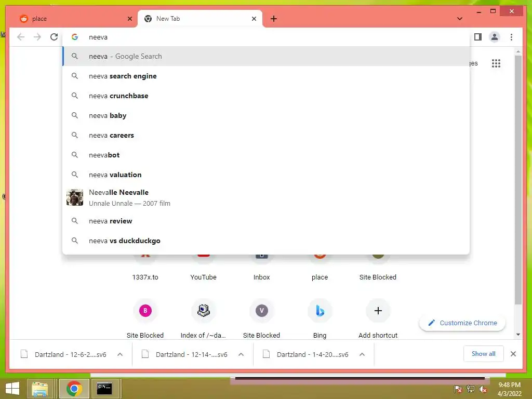This screenshot has width=532, height=399.
Task: Select 'neeva vs duckduckgo' suggestion
Action: (266, 241)
